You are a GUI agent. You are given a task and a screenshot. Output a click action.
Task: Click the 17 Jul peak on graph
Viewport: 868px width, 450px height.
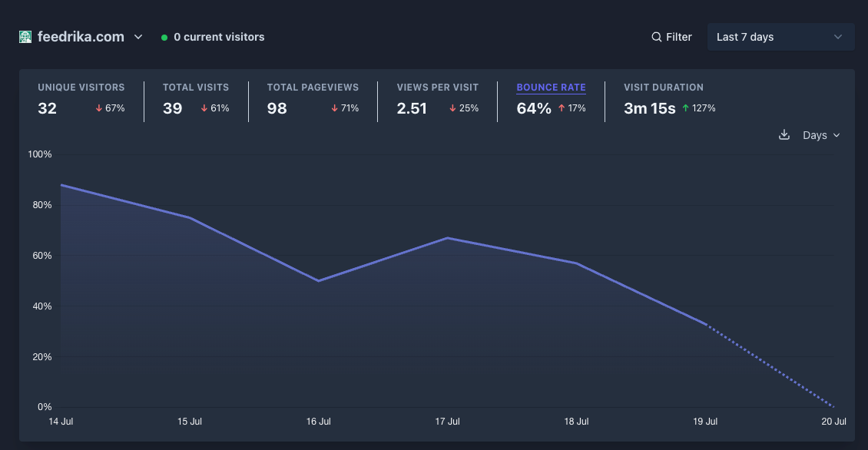coord(447,238)
